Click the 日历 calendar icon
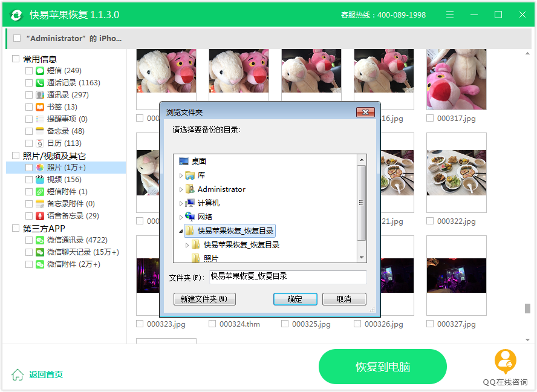The width and height of the screenshot is (537, 392). tap(40, 143)
